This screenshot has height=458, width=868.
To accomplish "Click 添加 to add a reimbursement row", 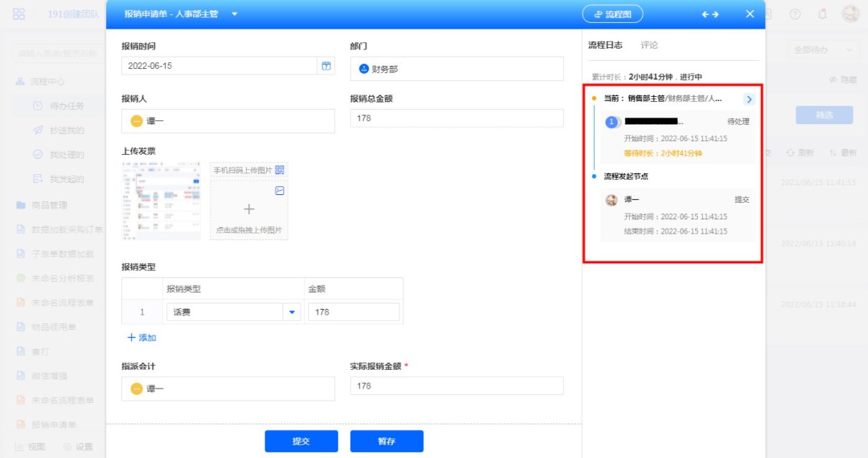I will click(x=141, y=338).
